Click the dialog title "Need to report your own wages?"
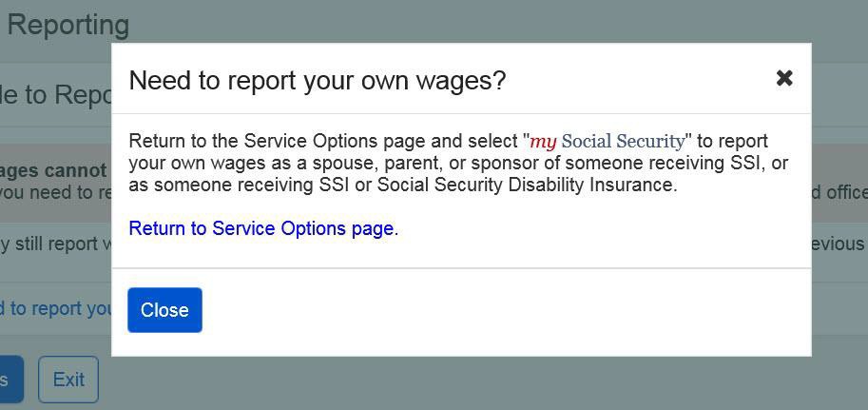868x410 pixels. (x=318, y=80)
